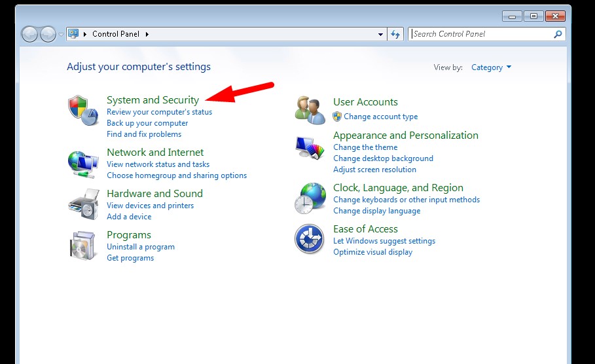Image resolution: width=595 pixels, height=364 pixels.
Task: Click the Clock, Language, and Region icon
Action: [x=310, y=198]
